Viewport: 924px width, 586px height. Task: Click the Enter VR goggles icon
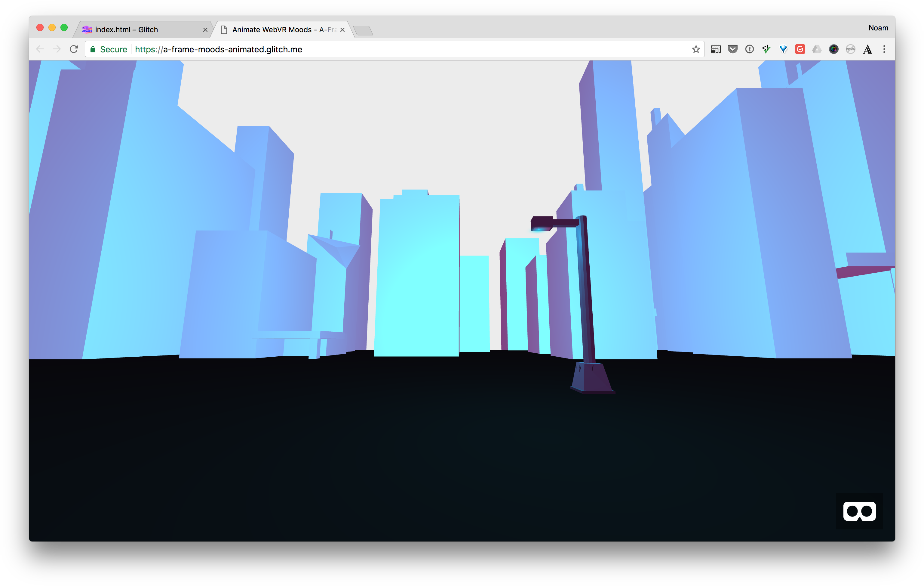[x=861, y=511]
